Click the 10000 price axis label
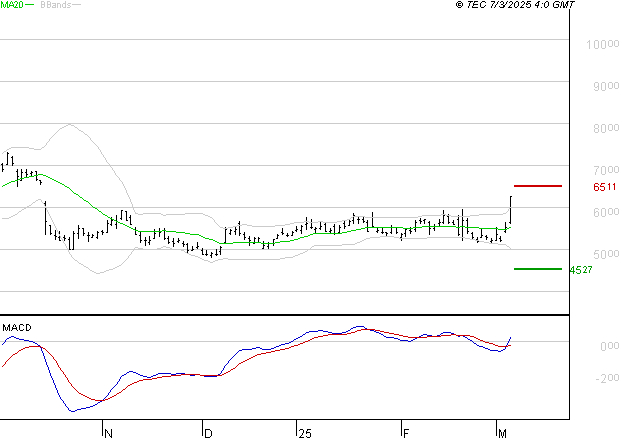The height and width of the screenshot is (440, 627). (604, 45)
